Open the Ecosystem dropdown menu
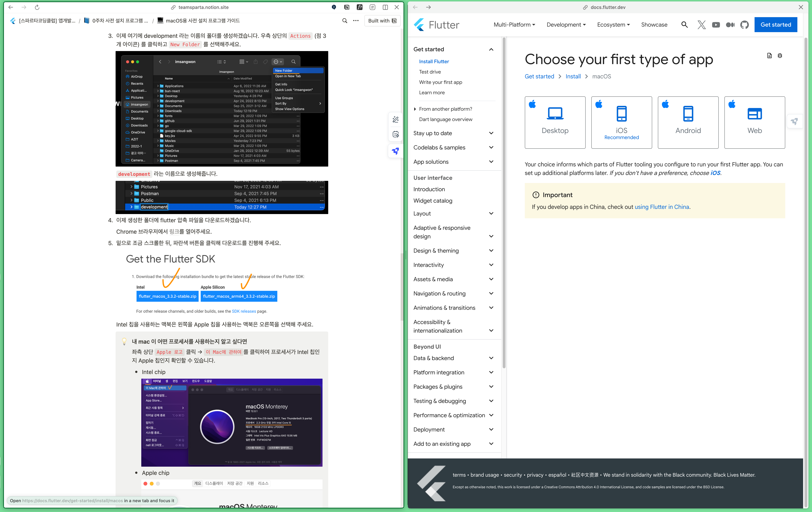812x512 pixels. pyautogui.click(x=613, y=25)
